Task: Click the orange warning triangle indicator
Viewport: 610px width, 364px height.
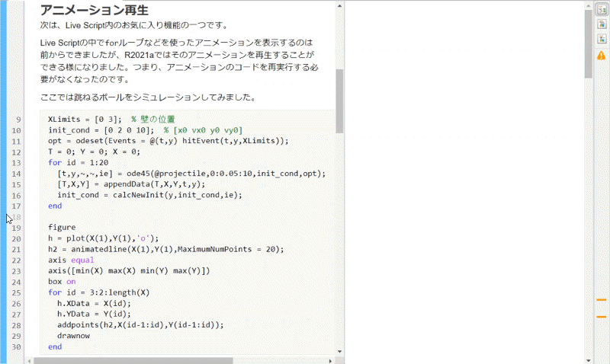Action: [601, 56]
